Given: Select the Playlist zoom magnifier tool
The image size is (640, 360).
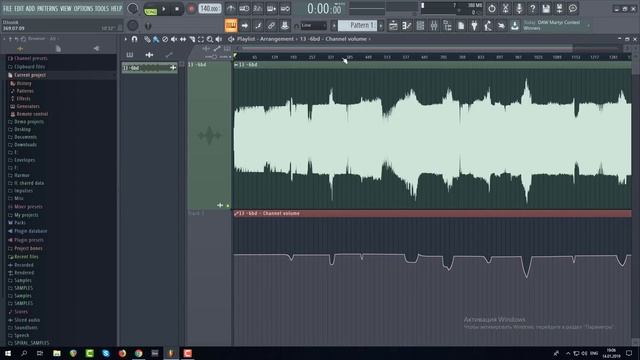Looking at the screenshot, I should coord(209,39).
